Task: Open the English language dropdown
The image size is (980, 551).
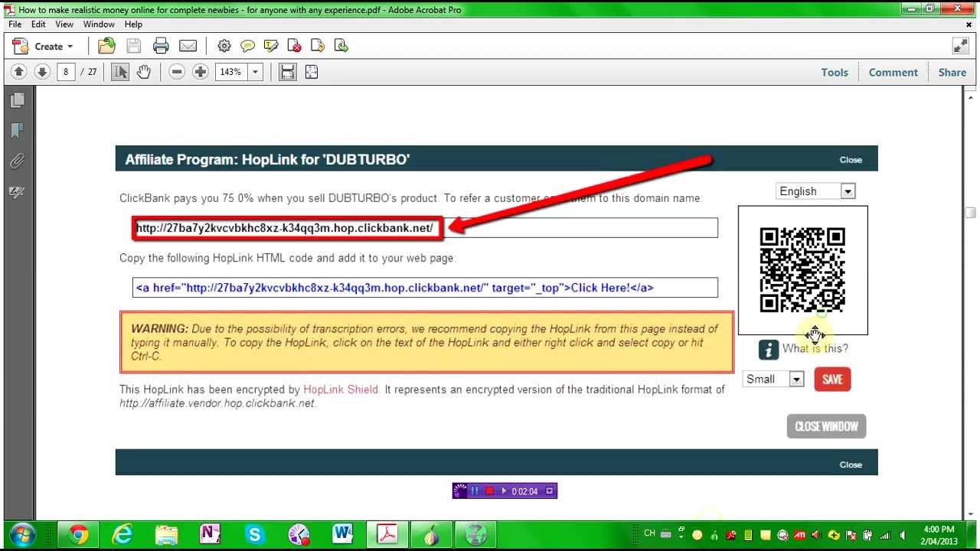Action: pyautogui.click(x=815, y=191)
